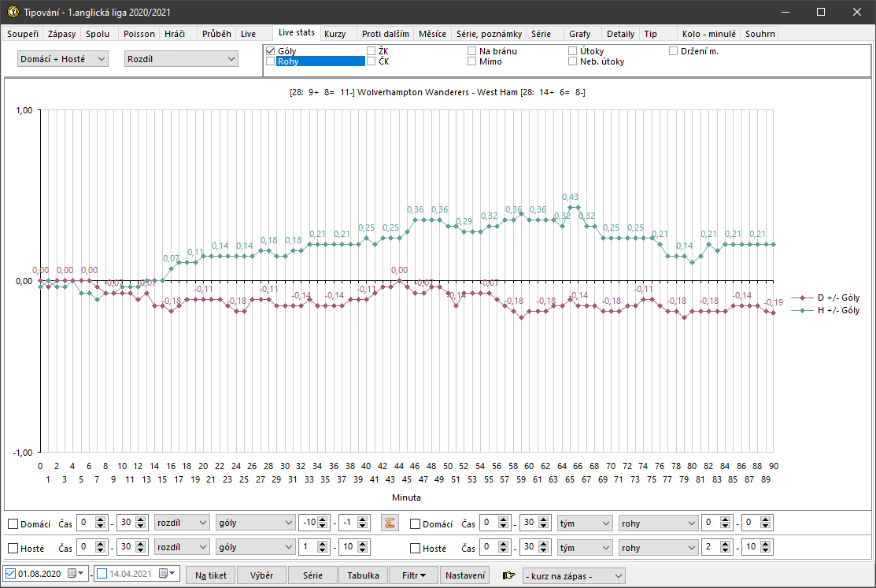This screenshot has width=876, height=588.
Task: Expand the Rozdíl dropdown above the chart
Action: [181, 59]
